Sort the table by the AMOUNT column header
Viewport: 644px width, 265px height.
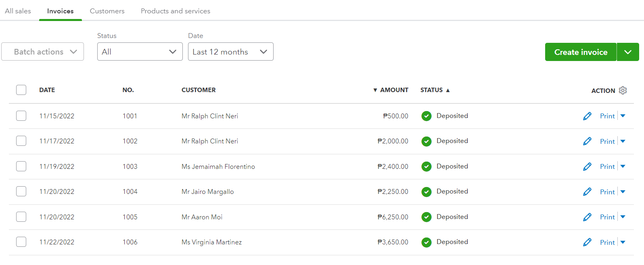pos(394,90)
